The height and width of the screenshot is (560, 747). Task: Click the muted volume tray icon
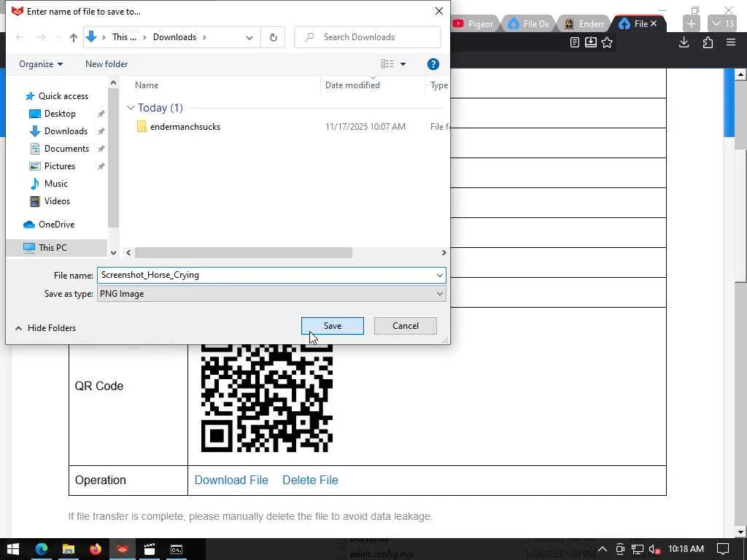(x=654, y=550)
